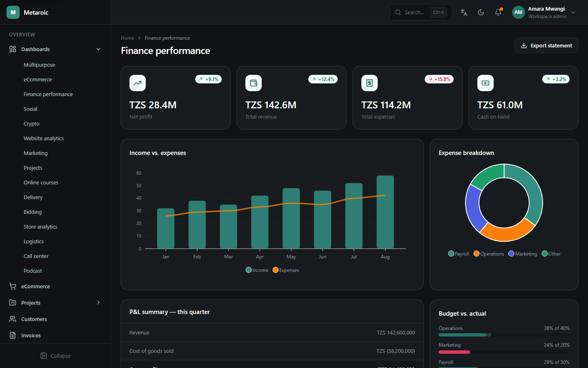Toggle Other in donut legend
This screenshot has width=588, height=368.
pyautogui.click(x=551, y=254)
